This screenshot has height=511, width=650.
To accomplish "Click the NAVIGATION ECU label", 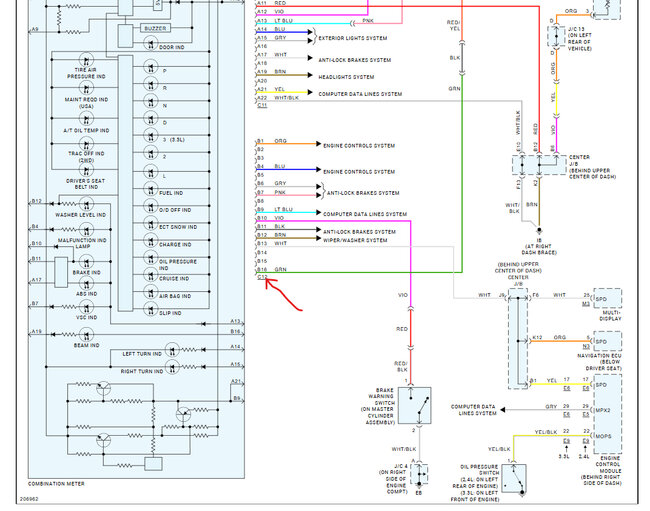I will pos(599,362).
